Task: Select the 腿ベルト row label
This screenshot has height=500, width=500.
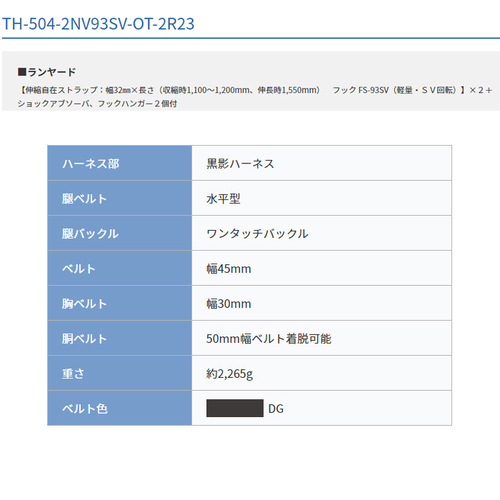Action: click(x=84, y=199)
